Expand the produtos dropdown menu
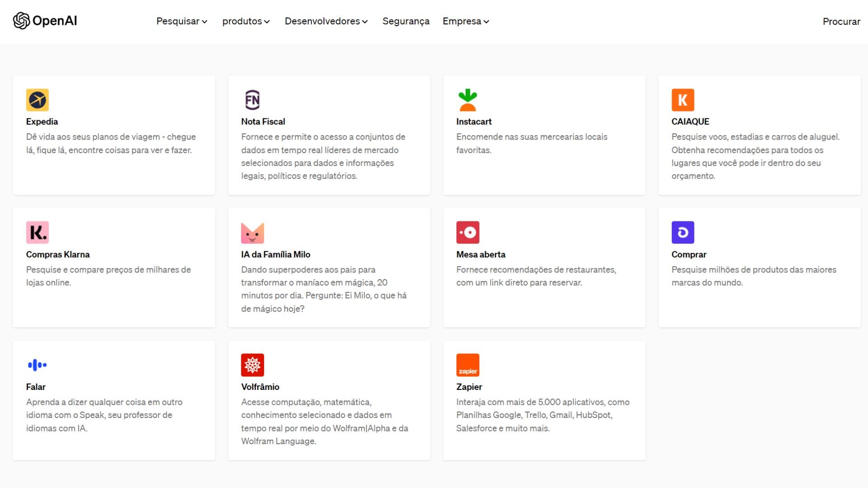 click(246, 21)
